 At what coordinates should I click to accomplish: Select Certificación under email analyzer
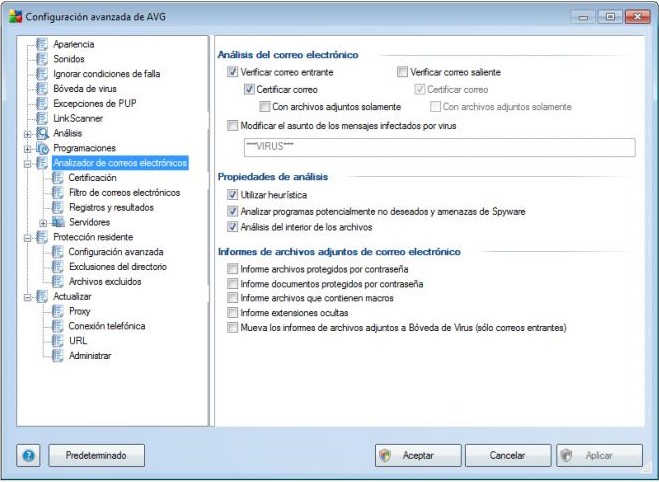[92, 178]
